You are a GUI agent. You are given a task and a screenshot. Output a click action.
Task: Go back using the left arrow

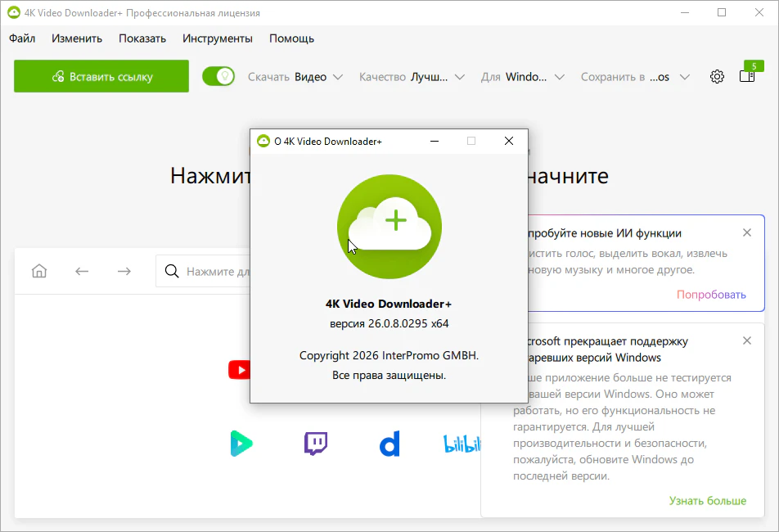82,271
